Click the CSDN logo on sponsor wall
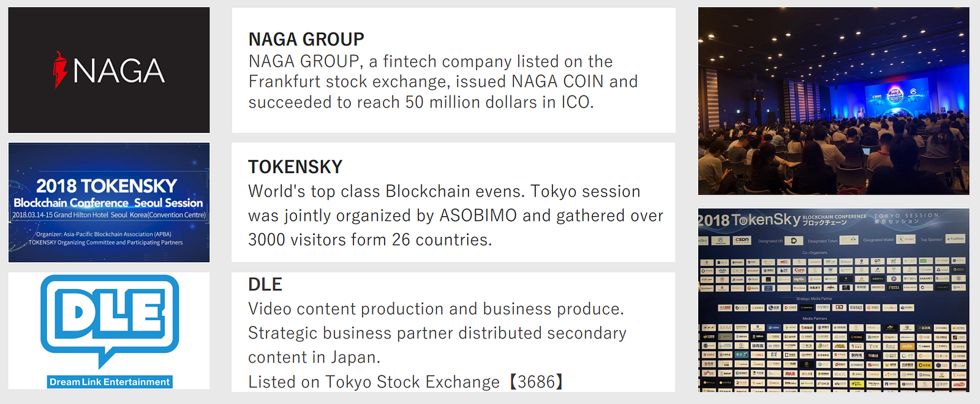Image resolution: width=980 pixels, height=404 pixels. [x=742, y=240]
